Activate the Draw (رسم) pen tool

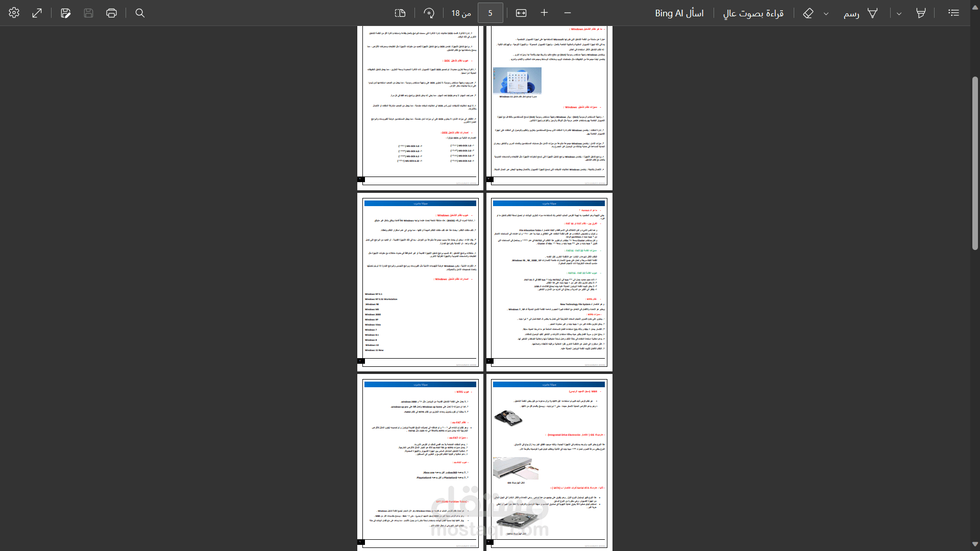click(861, 13)
